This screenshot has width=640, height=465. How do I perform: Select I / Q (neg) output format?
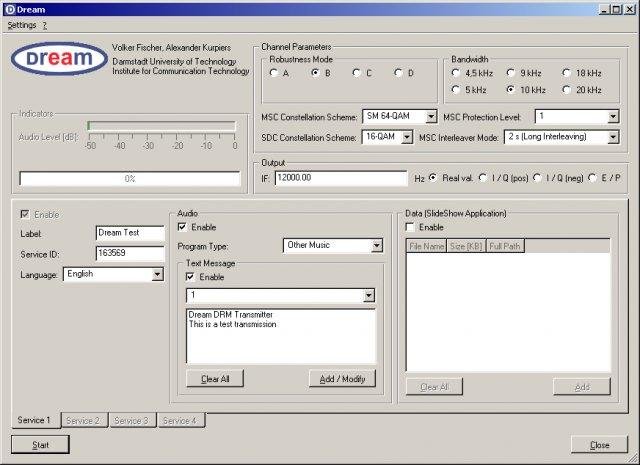pyautogui.click(x=537, y=178)
